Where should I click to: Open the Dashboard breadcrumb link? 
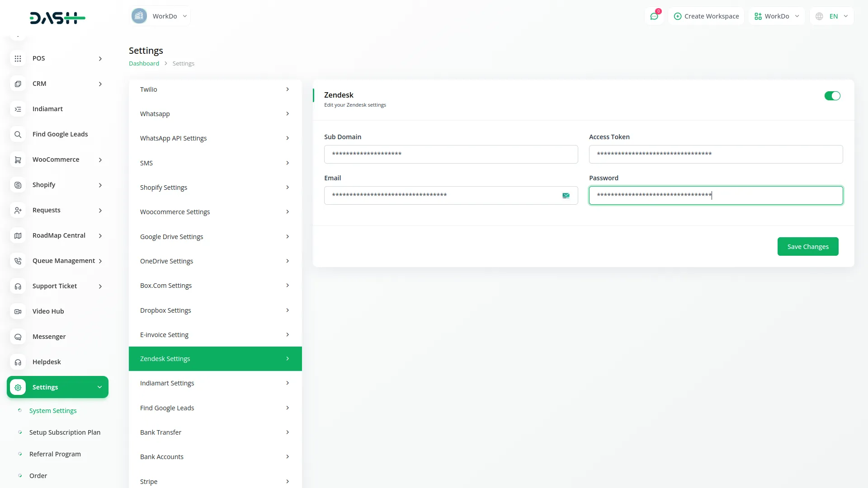pyautogui.click(x=143, y=63)
